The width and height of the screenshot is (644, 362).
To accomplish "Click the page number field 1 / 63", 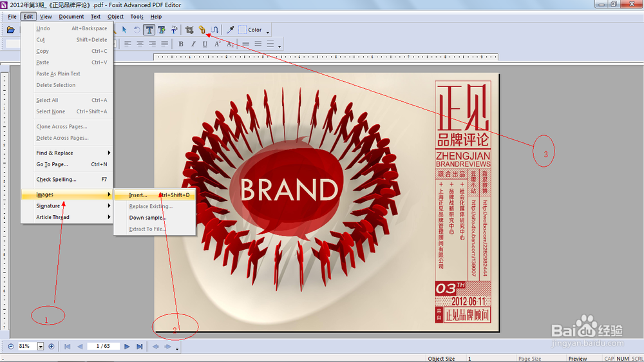I will pos(103,347).
